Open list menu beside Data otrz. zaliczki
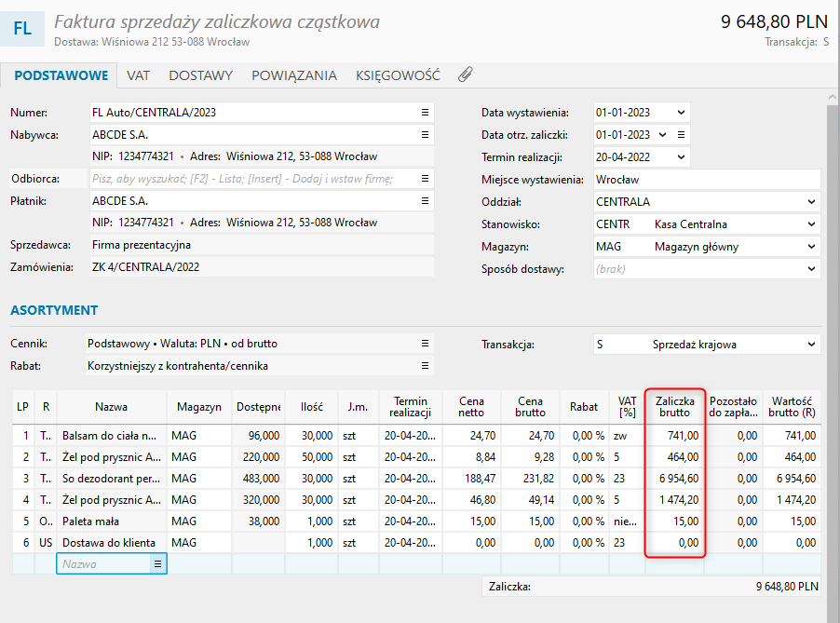 [x=681, y=134]
